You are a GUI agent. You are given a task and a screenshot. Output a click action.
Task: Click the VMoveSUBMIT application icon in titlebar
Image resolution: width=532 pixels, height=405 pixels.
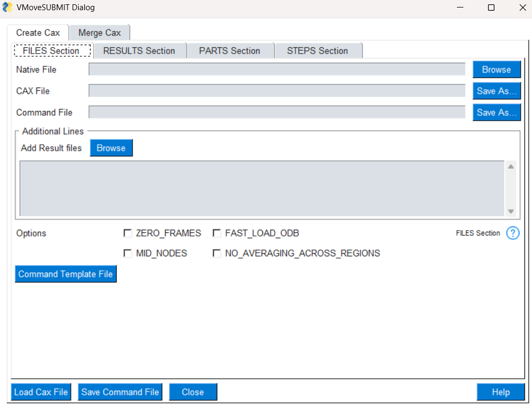pyautogui.click(x=8, y=8)
